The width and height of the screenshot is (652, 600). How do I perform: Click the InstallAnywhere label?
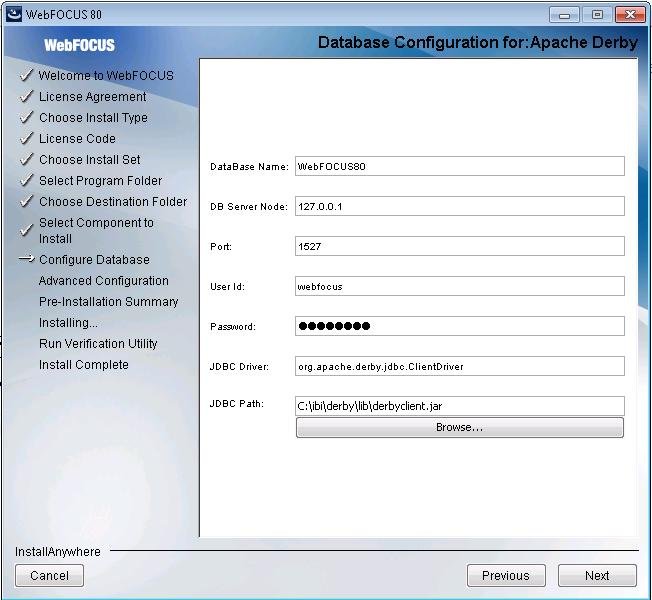coord(58,552)
